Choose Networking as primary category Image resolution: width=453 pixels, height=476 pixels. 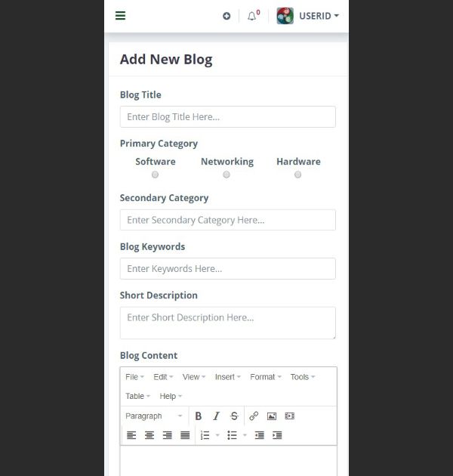click(226, 175)
